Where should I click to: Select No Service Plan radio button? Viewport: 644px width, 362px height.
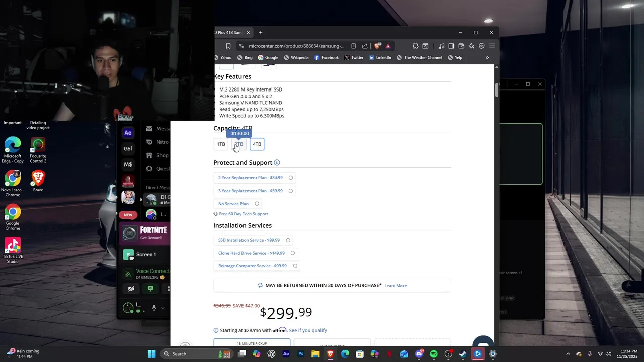click(x=257, y=204)
